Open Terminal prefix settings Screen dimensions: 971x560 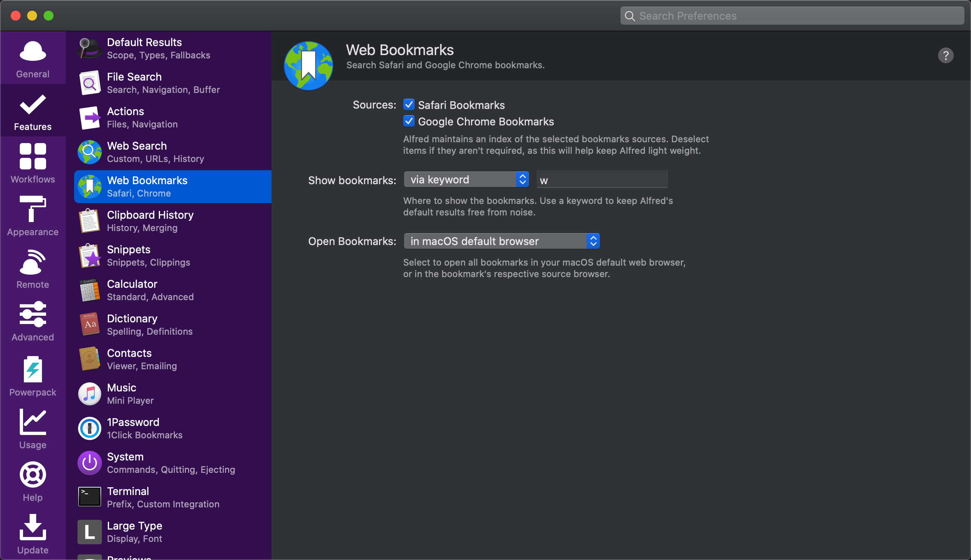173,498
